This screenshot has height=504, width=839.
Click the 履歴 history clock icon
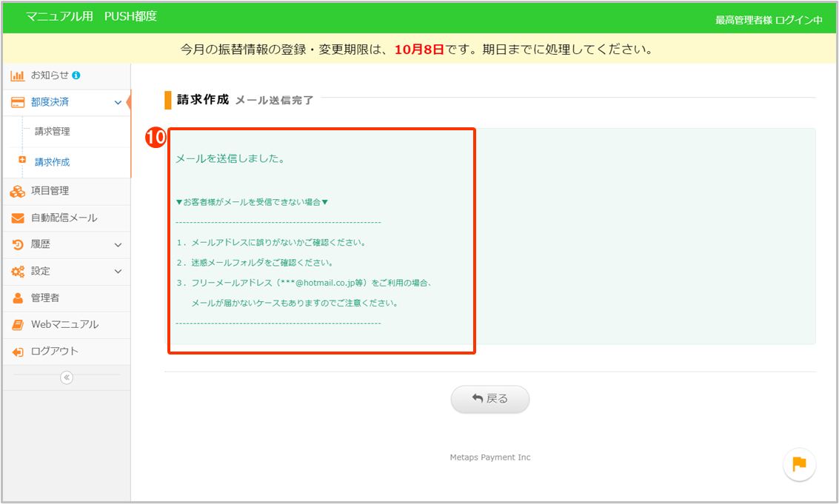[x=18, y=245]
